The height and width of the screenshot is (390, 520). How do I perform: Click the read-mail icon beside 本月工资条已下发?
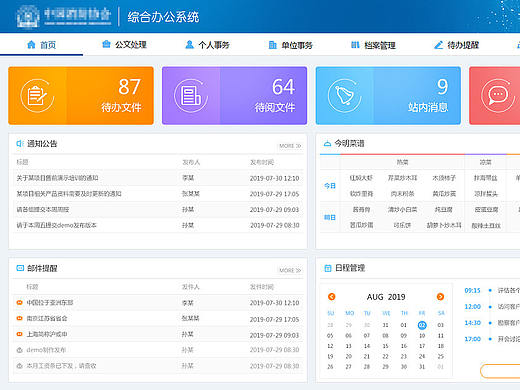pos(19,366)
